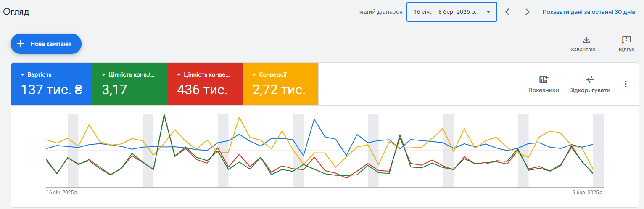Go to previous date range arrow
This screenshot has width=644, height=209.
tap(507, 12)
